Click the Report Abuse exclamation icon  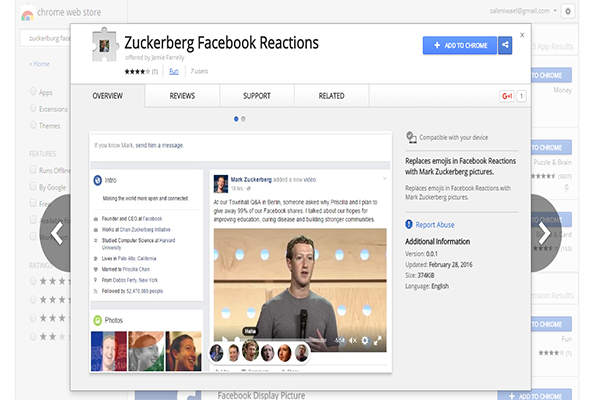click(x=409, y=224)
